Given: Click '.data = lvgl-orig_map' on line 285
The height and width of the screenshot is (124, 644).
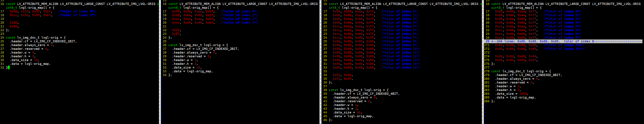Looking at the screenshot, I should (x=515, y=97).
